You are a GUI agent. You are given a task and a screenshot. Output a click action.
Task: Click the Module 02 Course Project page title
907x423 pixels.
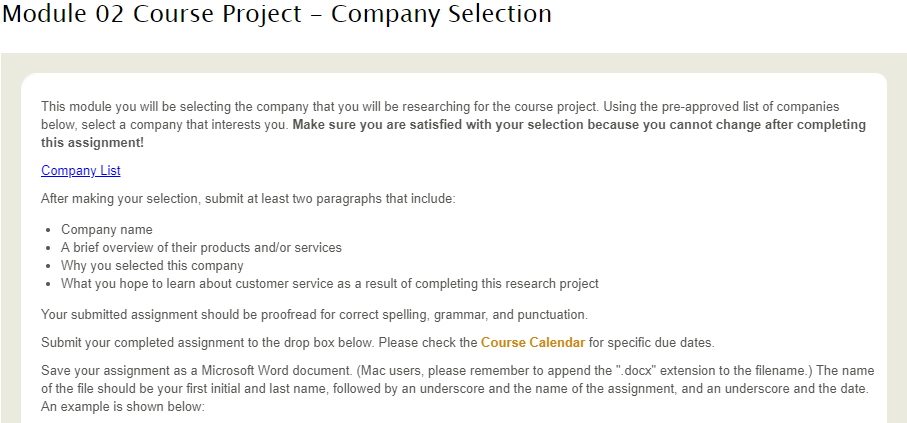click(x=276, y=14)
